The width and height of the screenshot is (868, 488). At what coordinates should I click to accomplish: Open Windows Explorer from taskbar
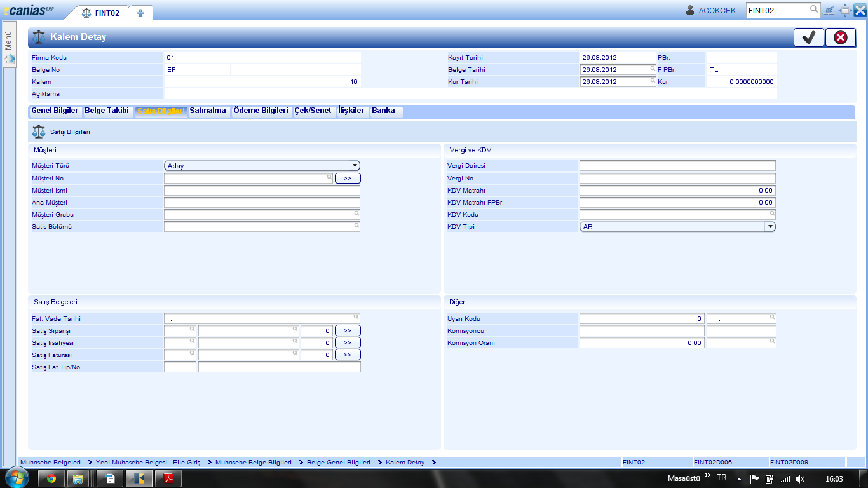[x=78, y=478]
